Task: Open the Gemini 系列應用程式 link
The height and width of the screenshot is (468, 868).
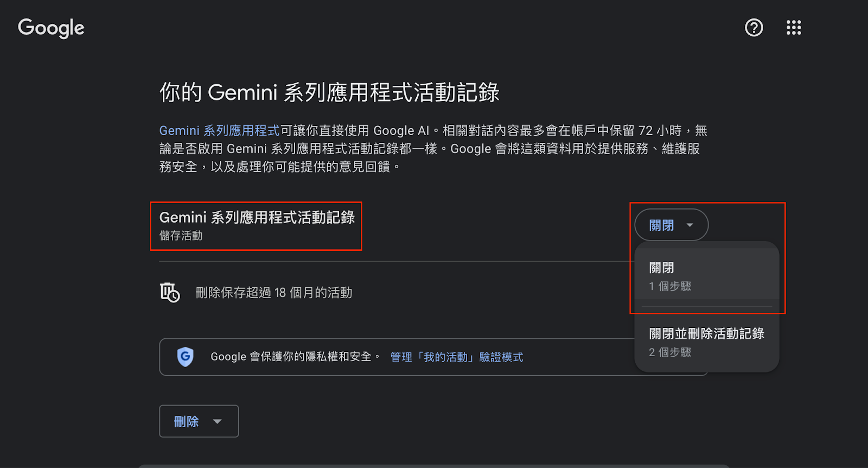Action: (219, 131)
